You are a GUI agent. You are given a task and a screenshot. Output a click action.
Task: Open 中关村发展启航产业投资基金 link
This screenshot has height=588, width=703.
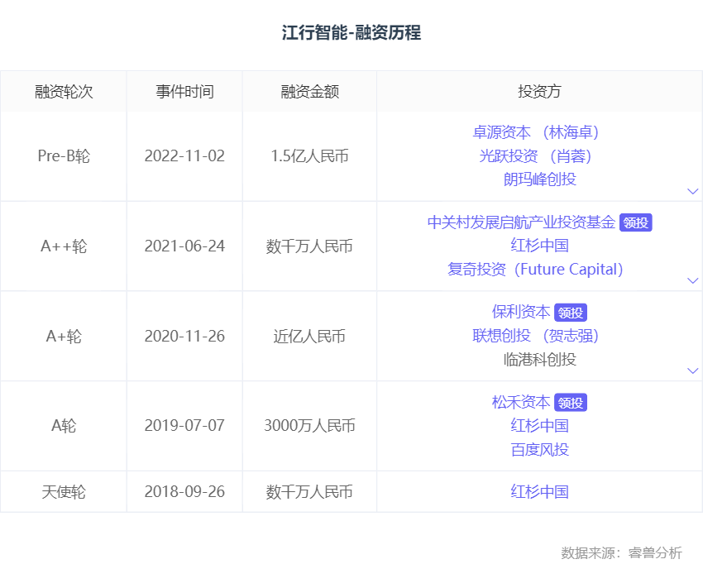coord(521,222)
